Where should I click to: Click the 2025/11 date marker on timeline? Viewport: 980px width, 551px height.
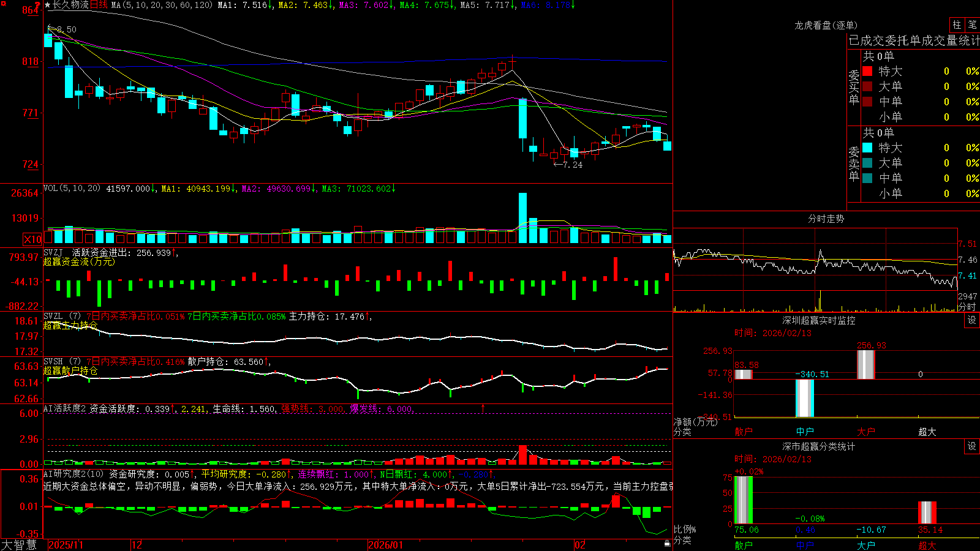click(x=66, y=545)
